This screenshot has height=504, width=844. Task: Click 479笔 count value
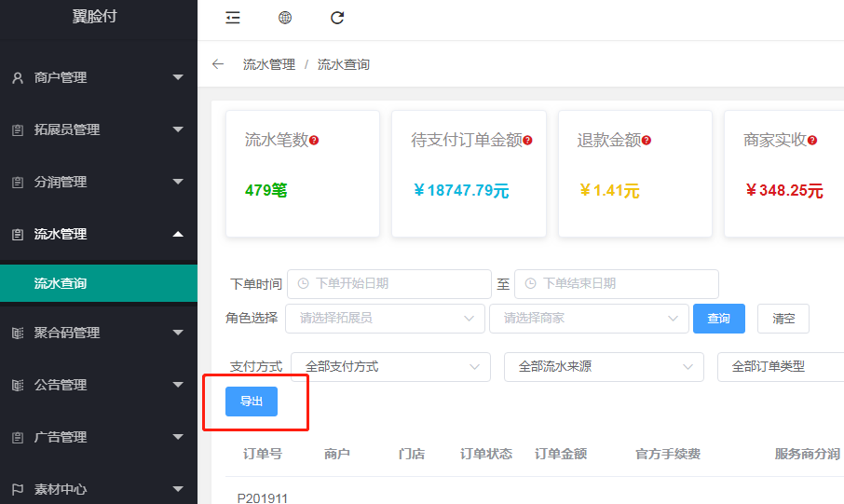[x=265, y=190]
